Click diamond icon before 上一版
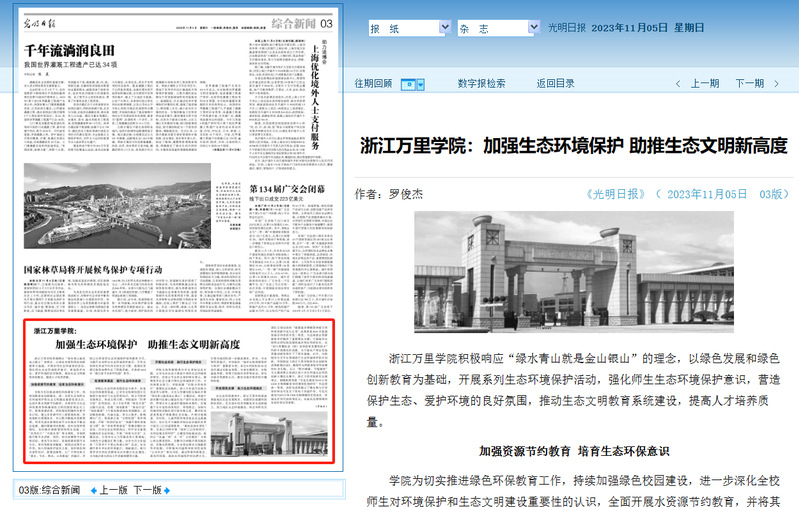799x507 pixels. tap(92, 490)
